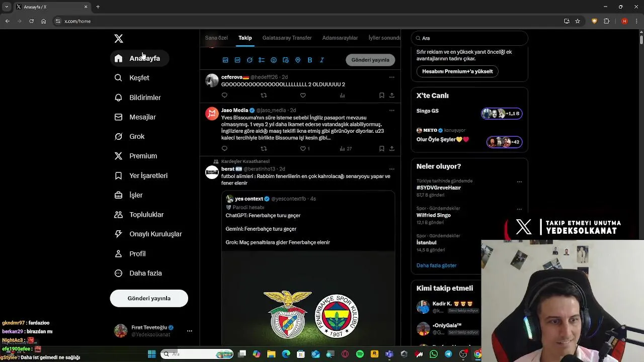644x362 pixels.
Task: Bookmark ceferova's post
Action: tap(382, 95)
